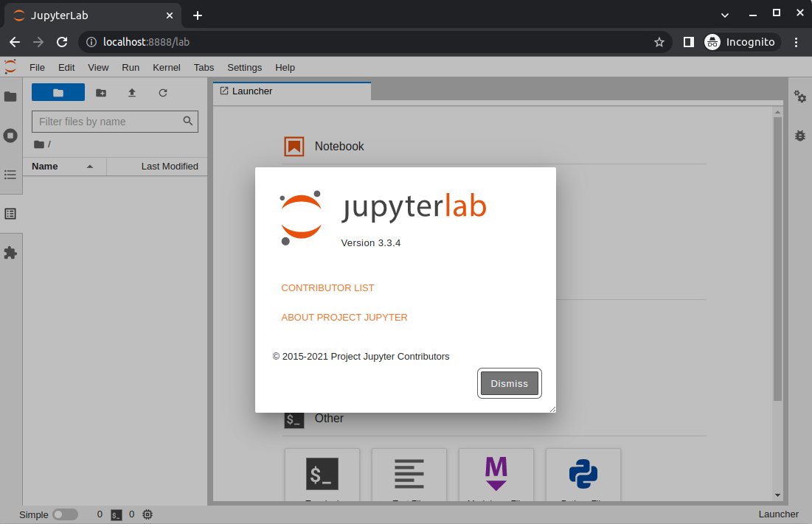Open the Debugger bug icon panel

tap(800, 136)
